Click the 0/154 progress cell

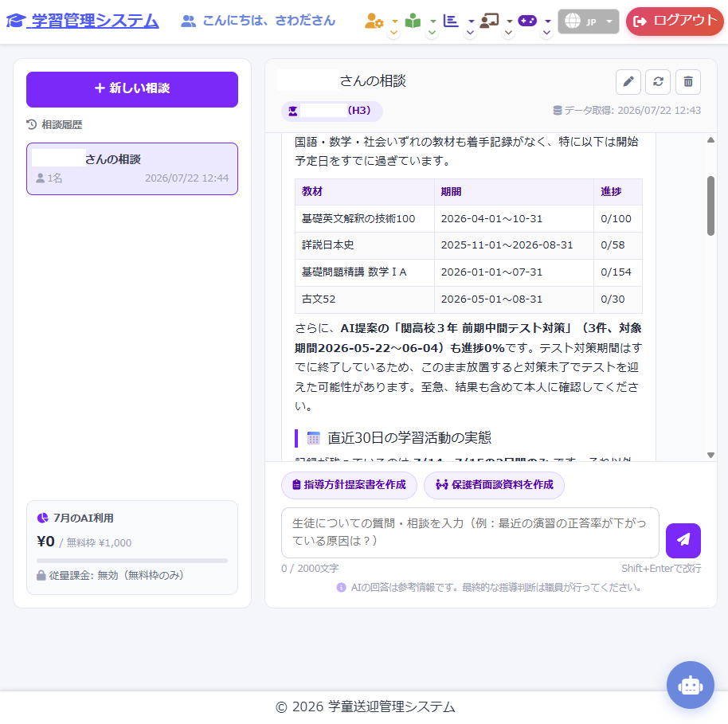point(618,272)
